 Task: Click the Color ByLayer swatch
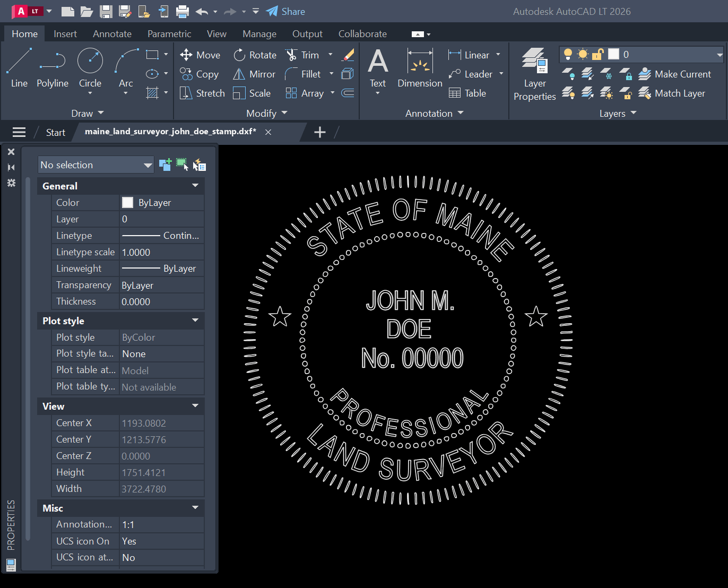[x=127, y=202]
